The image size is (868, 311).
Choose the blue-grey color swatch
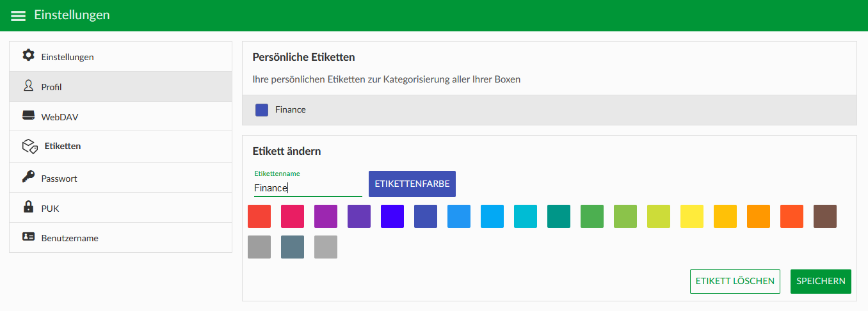(293, 247)
